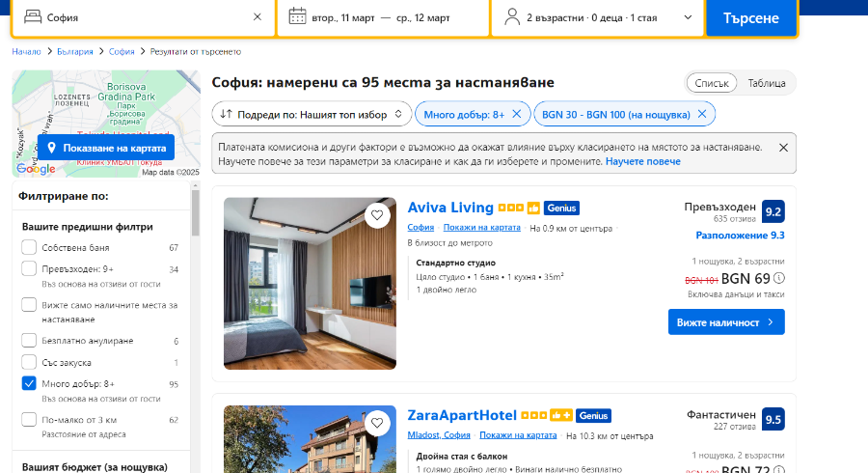Dismiss the commission info banner
The width and height of the screenshot is (868, 473).
[783, 148]
